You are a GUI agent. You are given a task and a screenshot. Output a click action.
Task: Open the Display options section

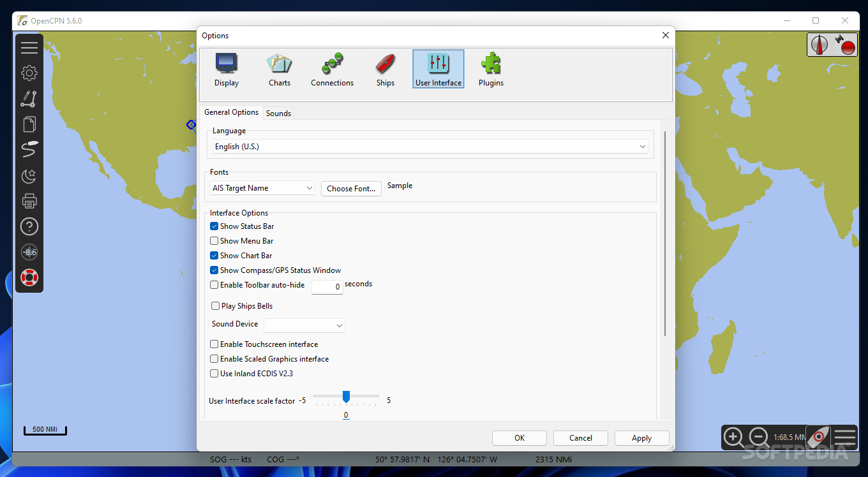[227, 70]
